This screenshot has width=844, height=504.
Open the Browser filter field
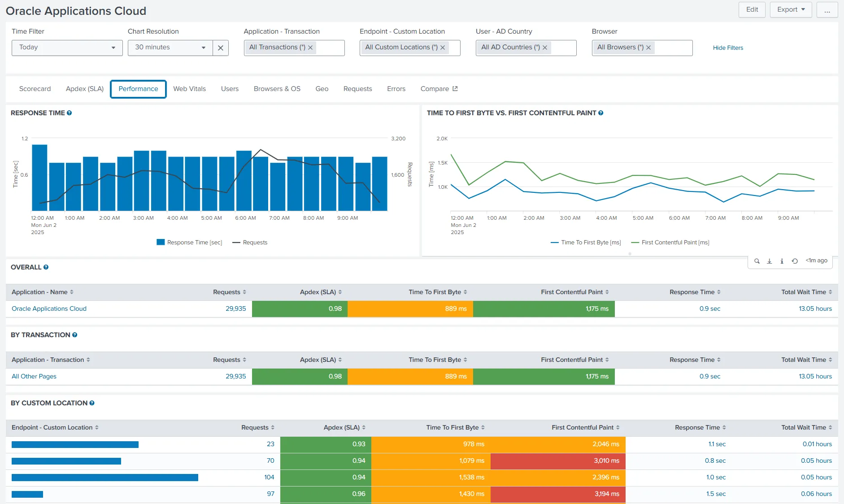click(x=642, y=48)
